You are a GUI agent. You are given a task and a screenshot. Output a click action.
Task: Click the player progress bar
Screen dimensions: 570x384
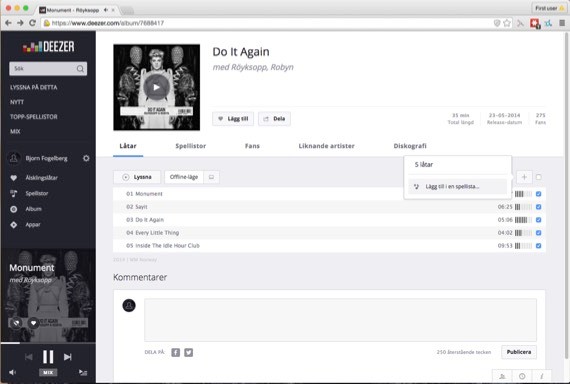[48, 343]
